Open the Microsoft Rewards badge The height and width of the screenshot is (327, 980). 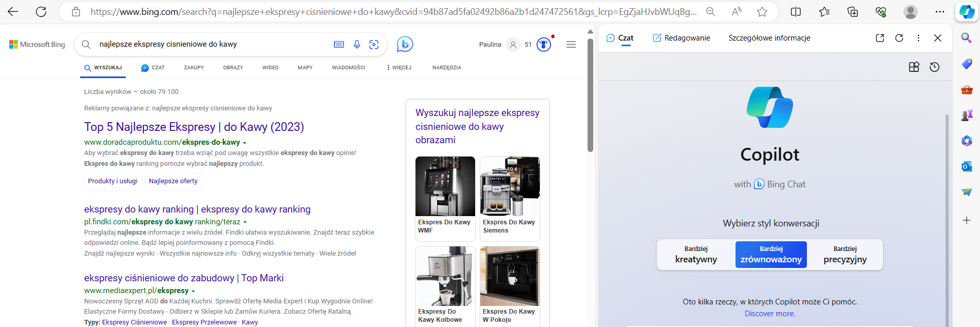(544, 45)
